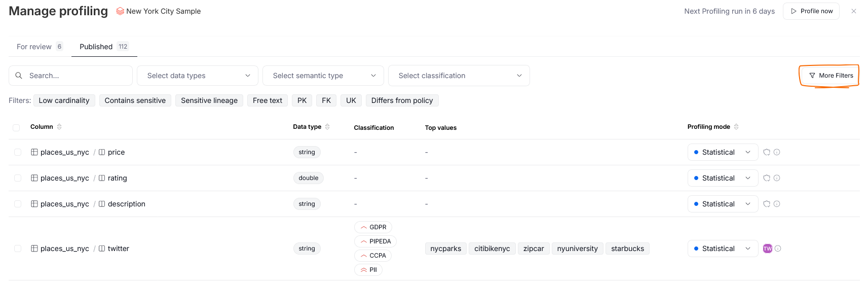Click the zipcar top value chip

click(534, 248)
